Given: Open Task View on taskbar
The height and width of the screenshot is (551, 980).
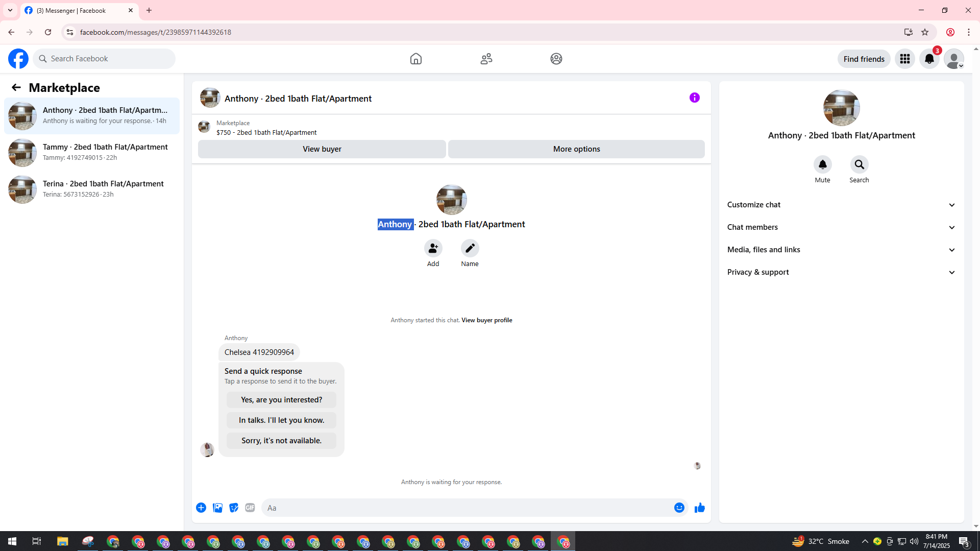Looking at the screenshot, I should coord(37,541).
